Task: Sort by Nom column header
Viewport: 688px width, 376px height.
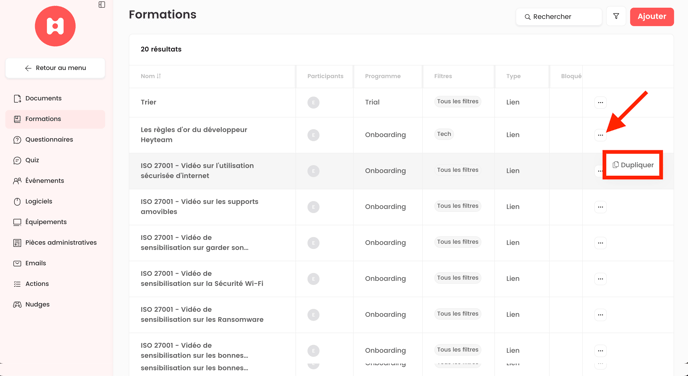Action: pos(151,76)
